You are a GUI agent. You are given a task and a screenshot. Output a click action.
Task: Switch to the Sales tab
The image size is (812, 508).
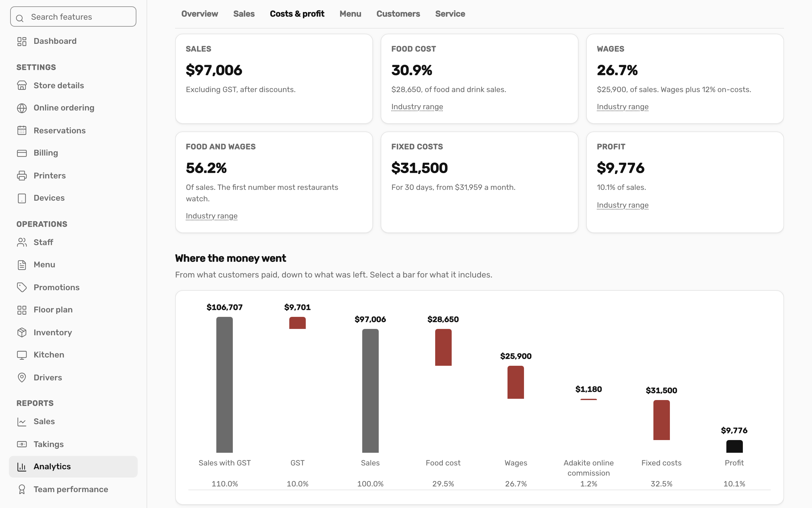click(x=244, y=14)
